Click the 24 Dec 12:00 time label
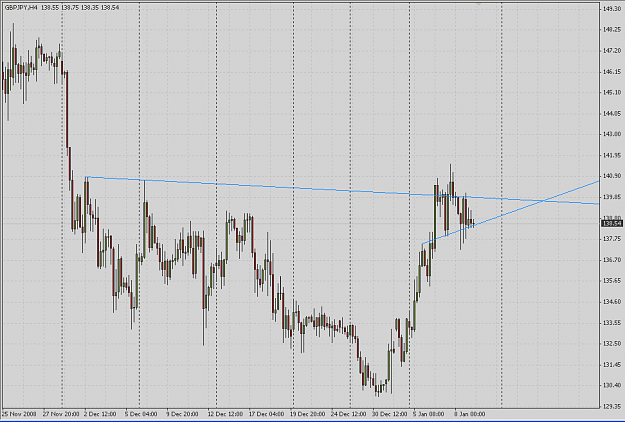 tap(348, 414)
